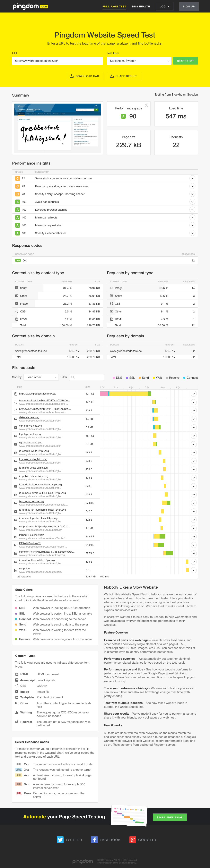Click the help icon on Performance grade card
This screenshot has width=210, height=868.
[x=147, y=106]
